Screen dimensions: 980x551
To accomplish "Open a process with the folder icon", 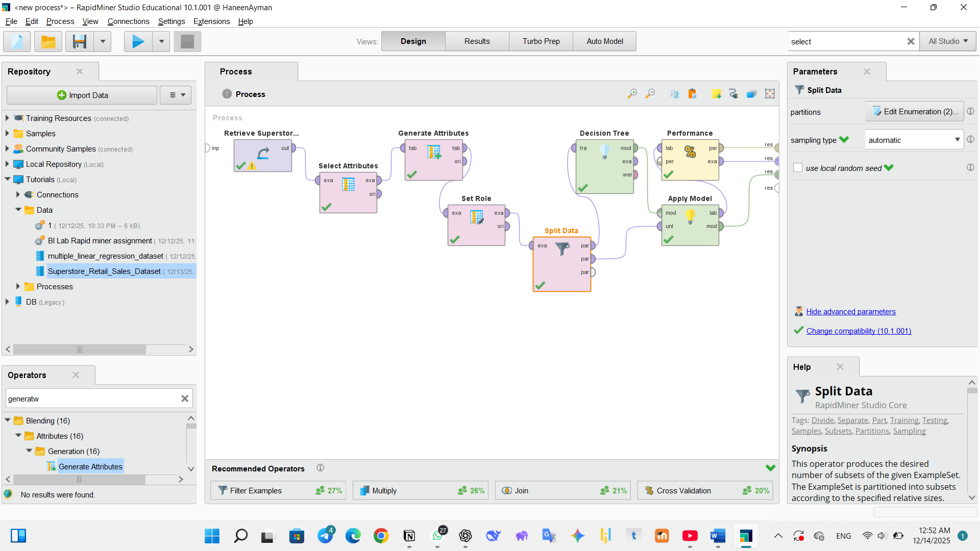I will click(x=48, y=41).
